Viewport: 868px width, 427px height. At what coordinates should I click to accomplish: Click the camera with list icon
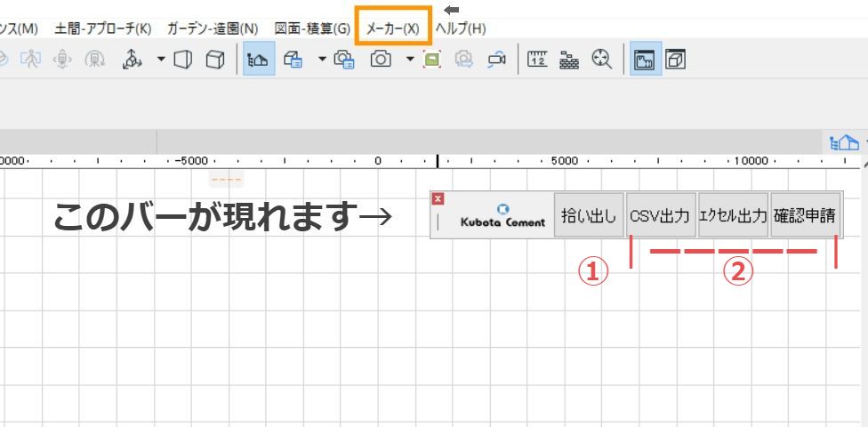344,59
